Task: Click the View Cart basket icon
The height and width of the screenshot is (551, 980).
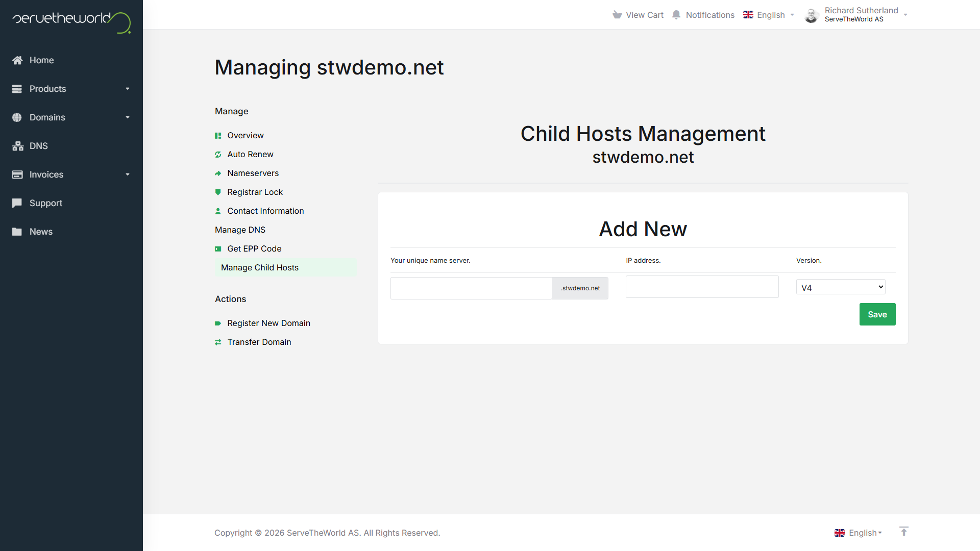Action: [617, 15]
